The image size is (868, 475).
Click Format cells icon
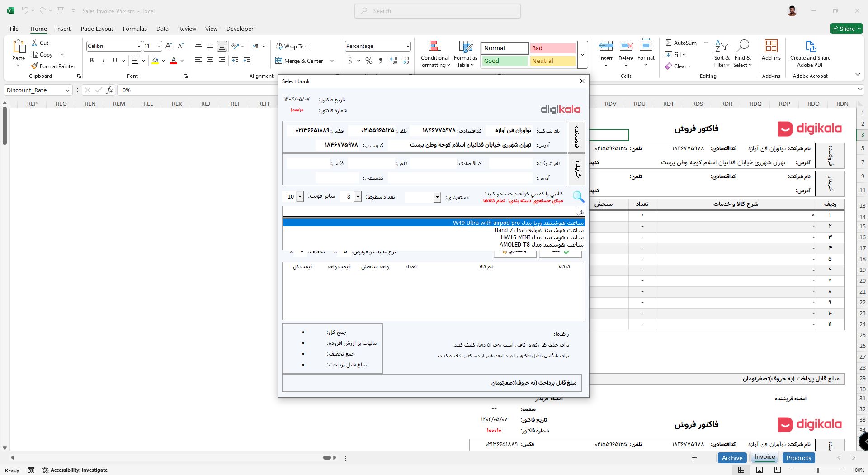tap(646, 46)
